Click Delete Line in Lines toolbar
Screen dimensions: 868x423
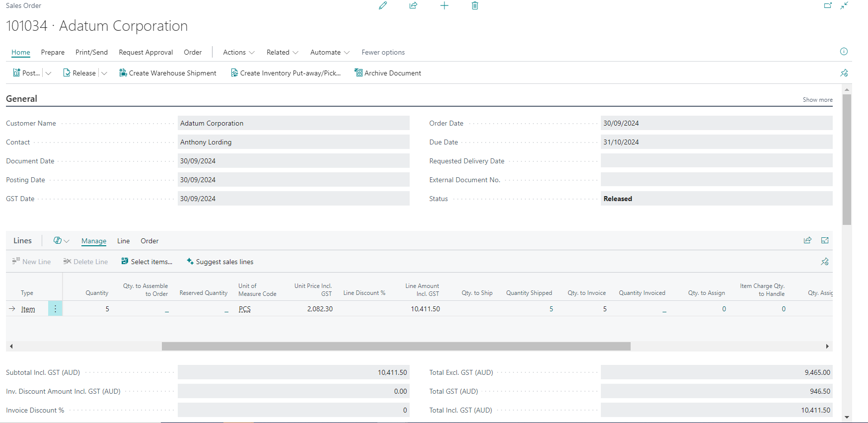pyautogui.click(x=85, y=262)
